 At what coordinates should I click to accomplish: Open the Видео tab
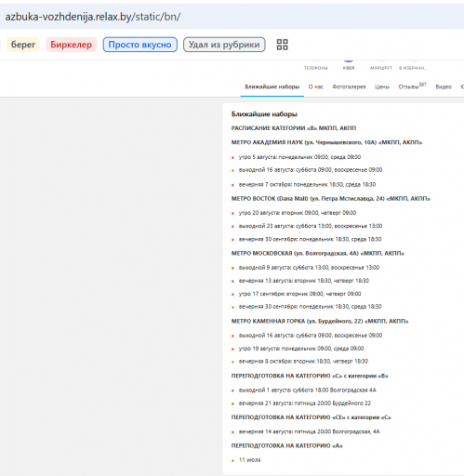(x=444, y=86)
